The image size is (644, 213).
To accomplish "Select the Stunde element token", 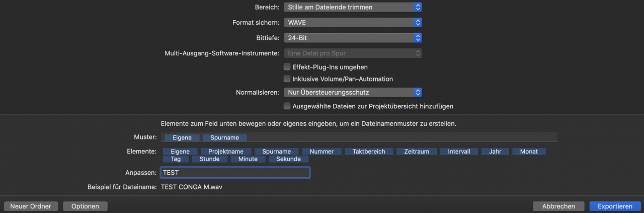I will point(209,159).
